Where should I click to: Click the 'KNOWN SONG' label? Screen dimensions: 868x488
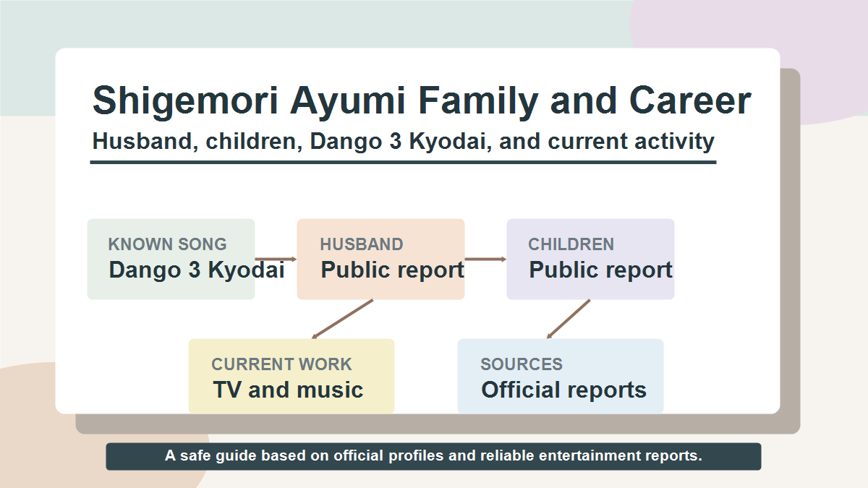click(167, 244)
